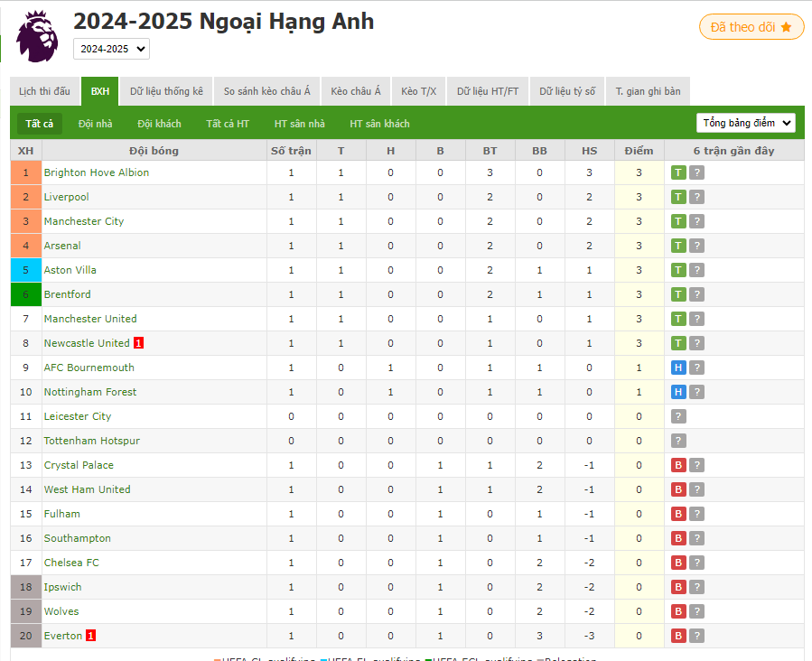This screenshot has width=812, height=661.
Task: Open the Arsenal team link
Action: pyautogui.click(x=62, y=246)
